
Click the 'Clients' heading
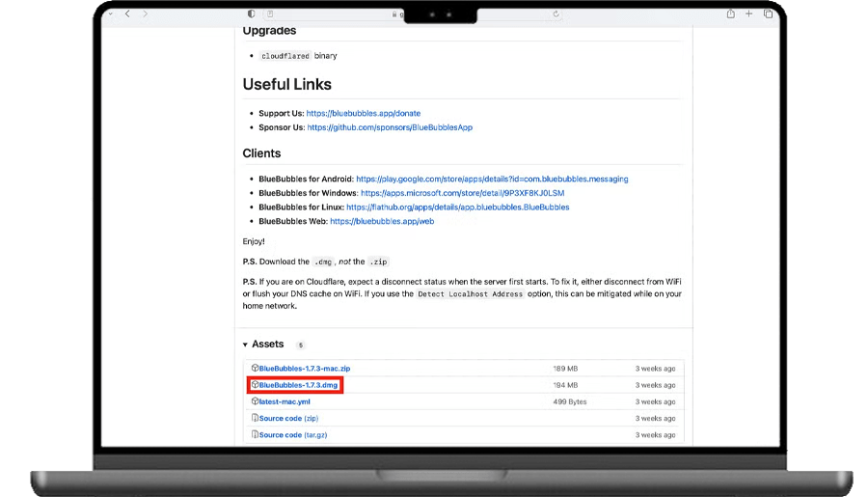click(261, 153)
